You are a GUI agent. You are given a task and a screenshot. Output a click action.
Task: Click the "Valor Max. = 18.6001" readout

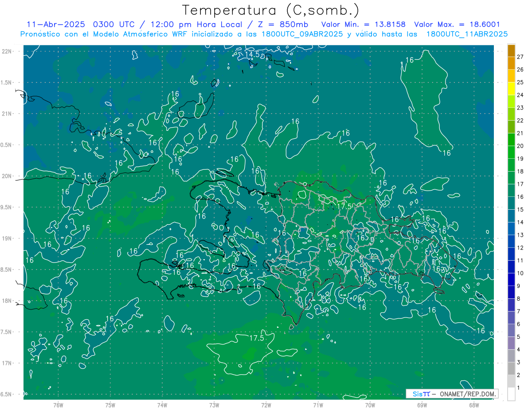[x=457, y=24]
